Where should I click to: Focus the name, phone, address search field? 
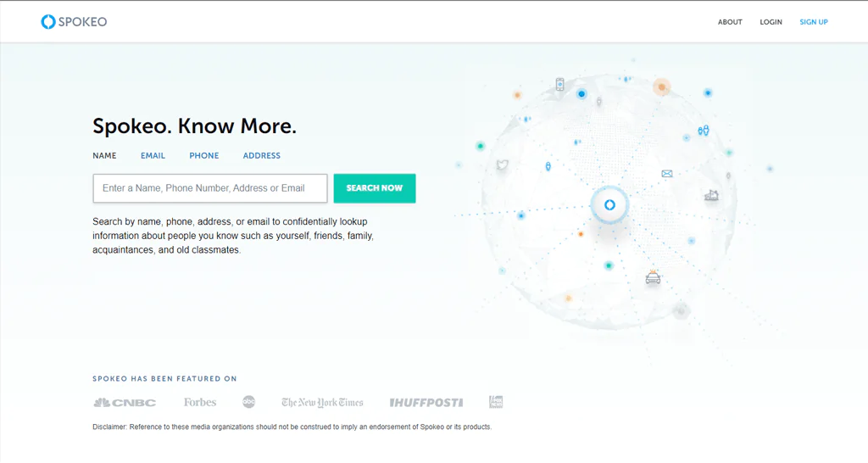click(209, 188)
